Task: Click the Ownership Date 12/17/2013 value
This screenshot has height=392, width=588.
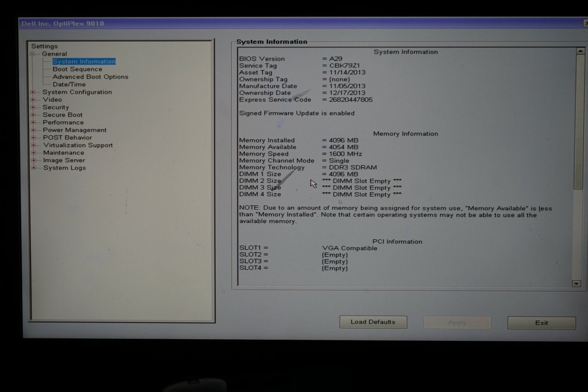Action: 347,93
